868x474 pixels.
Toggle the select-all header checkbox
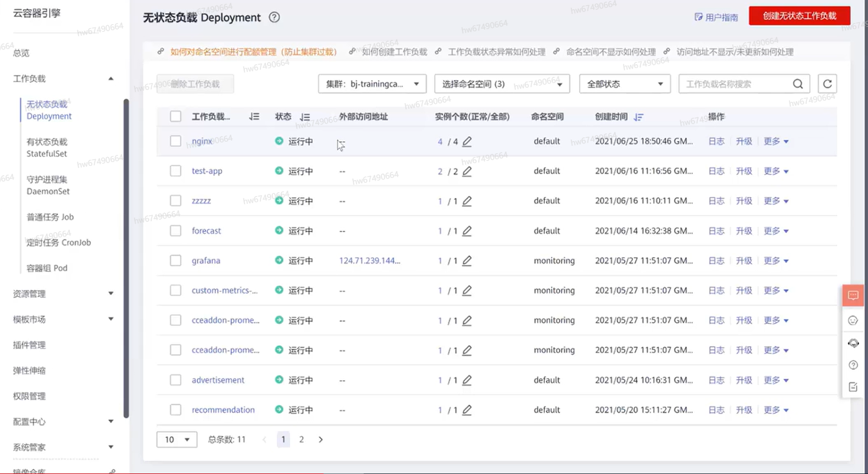[175, 116]
